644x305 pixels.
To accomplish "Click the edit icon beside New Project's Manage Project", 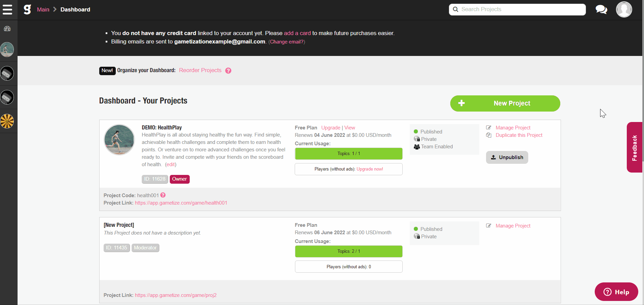I will click(488, 225).
